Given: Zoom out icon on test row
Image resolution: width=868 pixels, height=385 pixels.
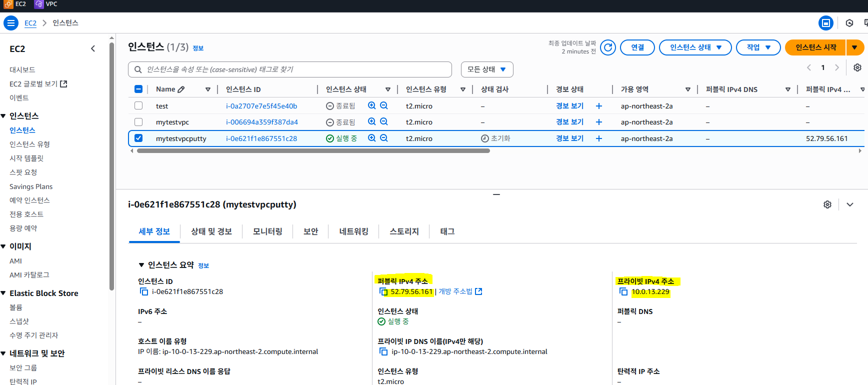Looking at the screenshot, I should (x=384, y=105).
